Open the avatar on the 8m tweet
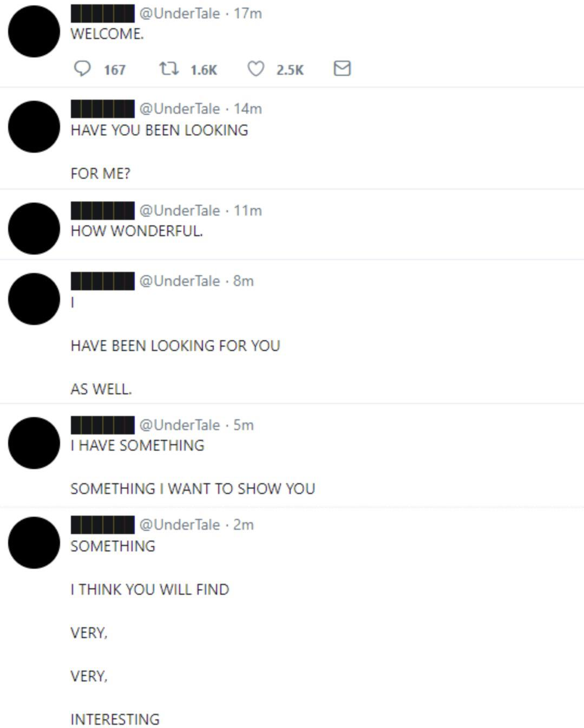The width and height of the screenshot is (584, 728). click(34, 299)
